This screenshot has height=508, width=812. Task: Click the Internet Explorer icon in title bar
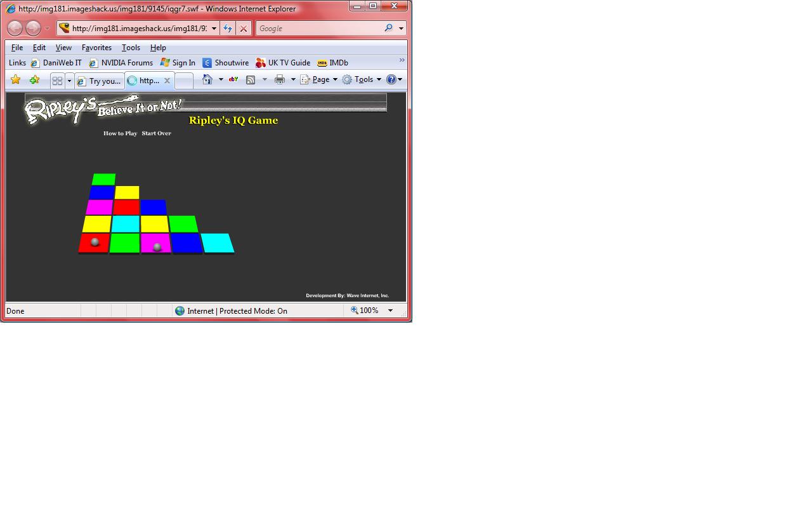coord(11,9)
